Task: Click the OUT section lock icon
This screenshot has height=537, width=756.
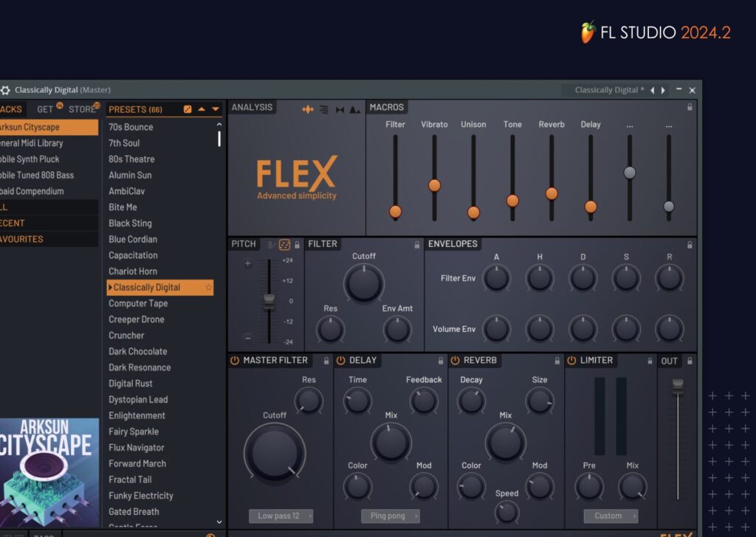Action: pos(690,361)
